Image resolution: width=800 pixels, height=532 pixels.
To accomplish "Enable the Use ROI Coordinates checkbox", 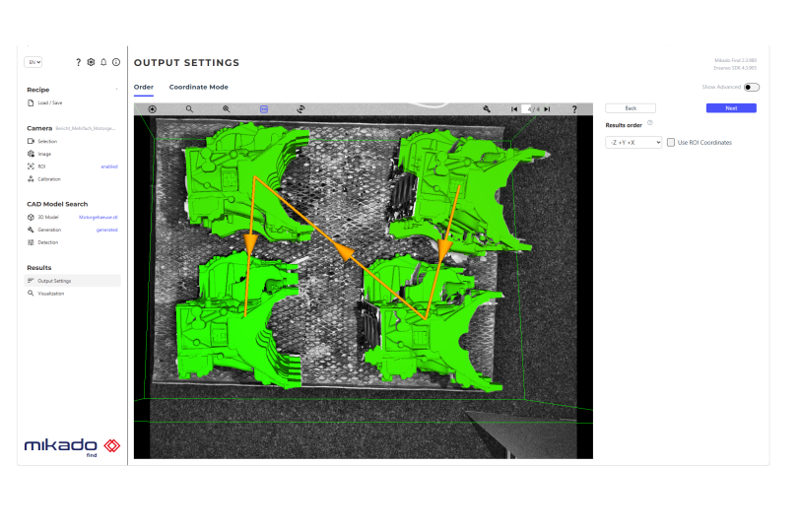I will pos(672,143).
